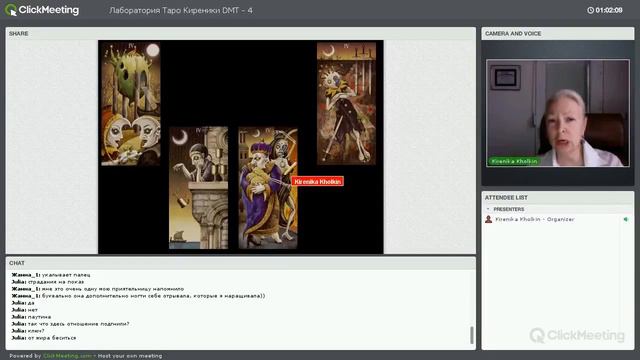Viewport: 640px width, 360px height.
Task: Click the ClickMeeting logo in header
Action: click(42, 10)
